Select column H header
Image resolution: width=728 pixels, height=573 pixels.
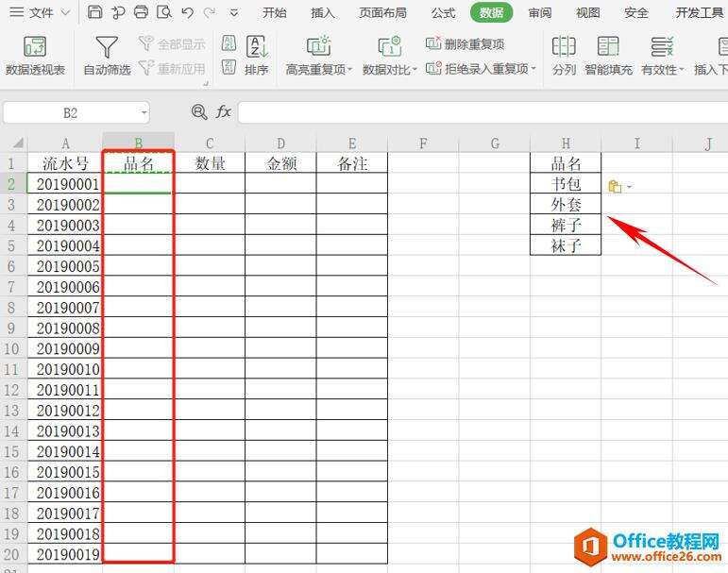(566, 143)
